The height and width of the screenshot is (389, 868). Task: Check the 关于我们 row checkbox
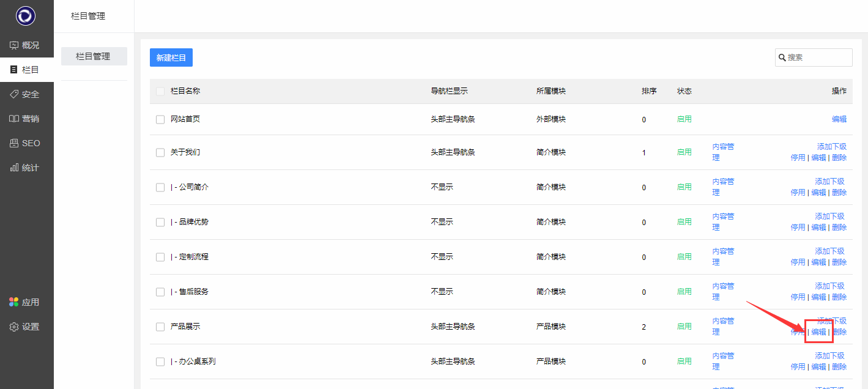160,152
